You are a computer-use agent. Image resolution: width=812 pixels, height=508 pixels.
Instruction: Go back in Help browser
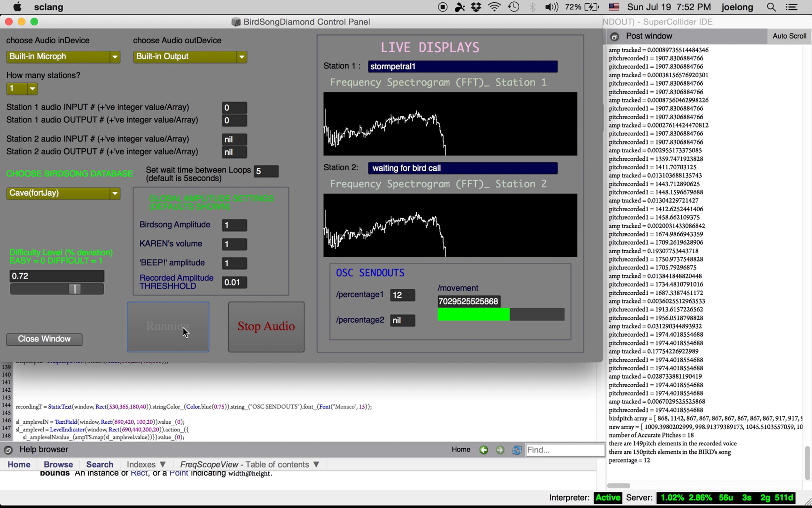[484, 450]
